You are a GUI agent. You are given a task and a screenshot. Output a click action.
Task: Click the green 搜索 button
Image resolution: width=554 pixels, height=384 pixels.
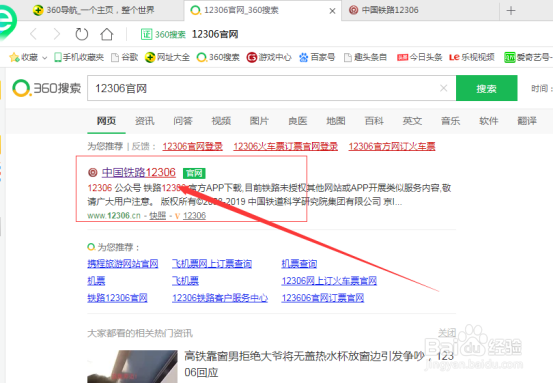pos(487,88)
